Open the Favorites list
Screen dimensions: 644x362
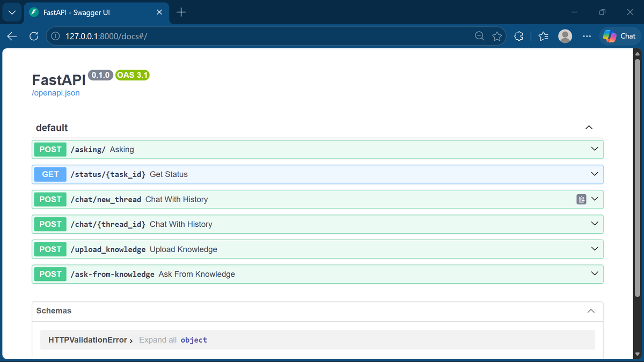coord(543,36)
